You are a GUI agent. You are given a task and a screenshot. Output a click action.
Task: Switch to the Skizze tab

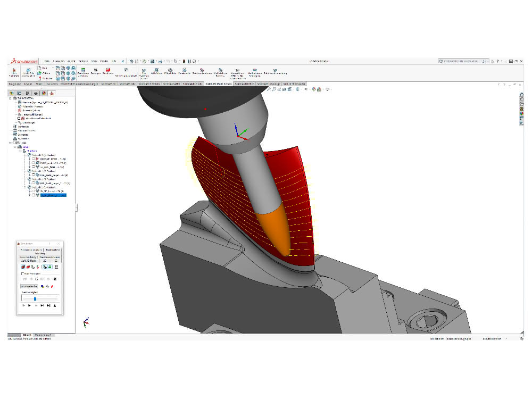pos(39,84)
